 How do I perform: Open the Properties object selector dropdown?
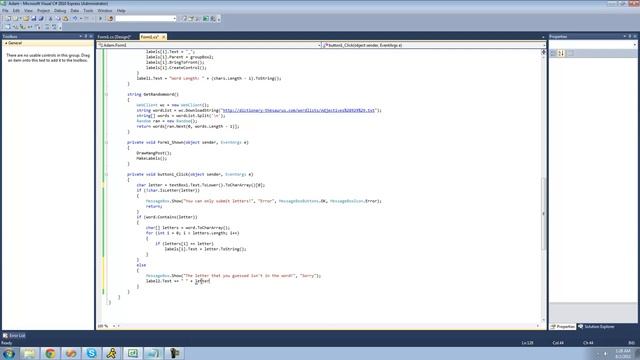click(635, 45)
